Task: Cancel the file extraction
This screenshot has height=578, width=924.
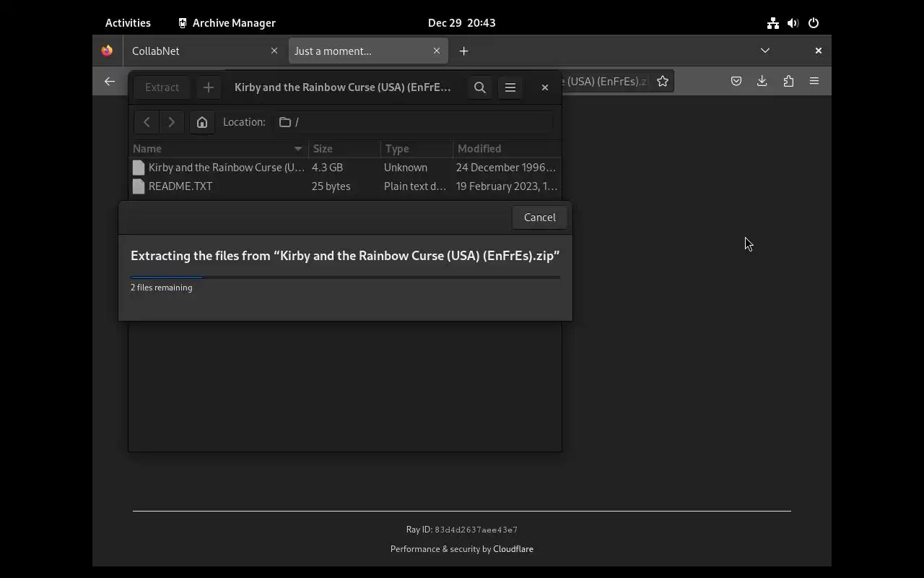Action: pos(539,217)
